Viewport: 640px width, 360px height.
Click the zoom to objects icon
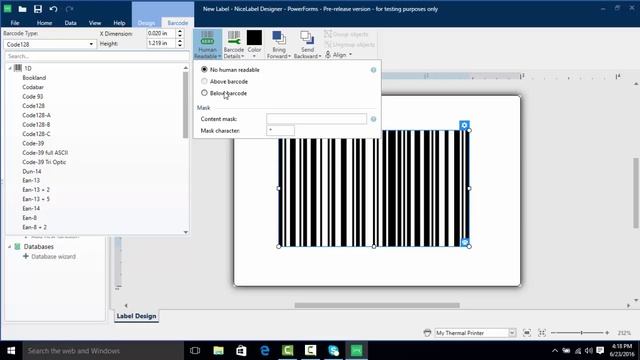click(x=527, y=333)
